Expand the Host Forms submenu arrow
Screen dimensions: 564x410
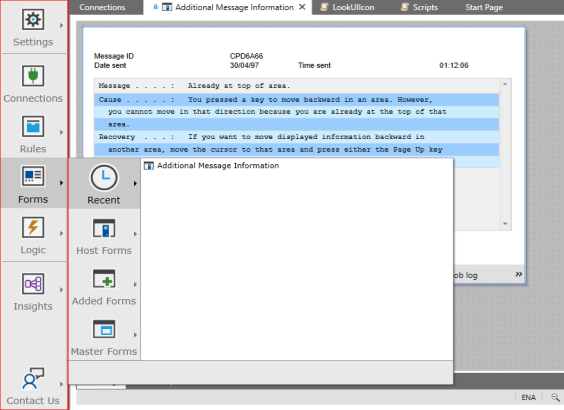(135, 234)
